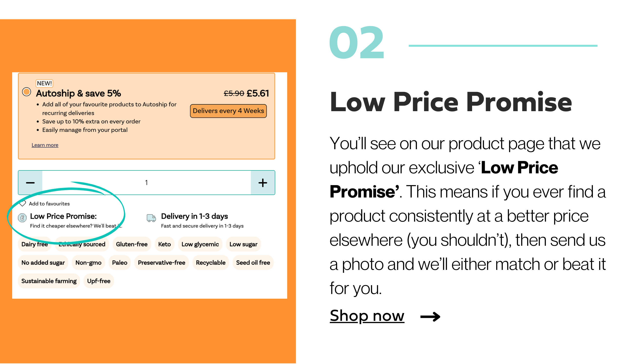Click the arrow next to Shop now
The width and height of the screenshot is (641, 364).
[430, 317]
